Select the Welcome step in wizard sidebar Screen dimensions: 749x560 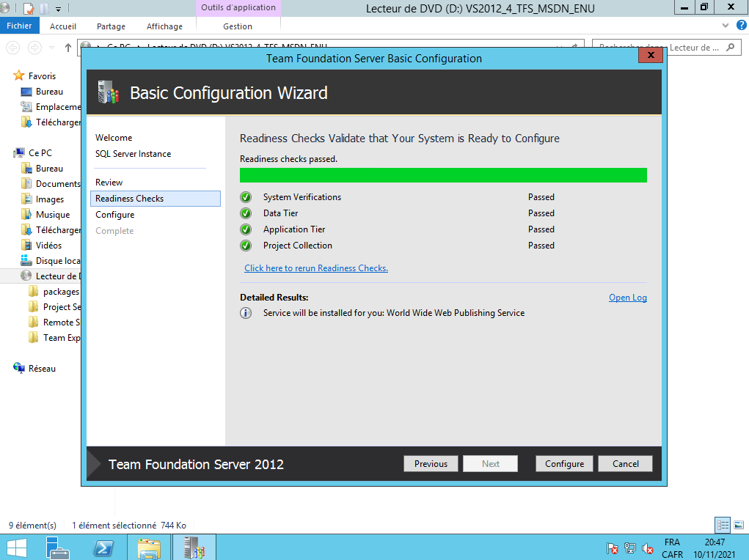pyautogui.click(x=114, y=138)
